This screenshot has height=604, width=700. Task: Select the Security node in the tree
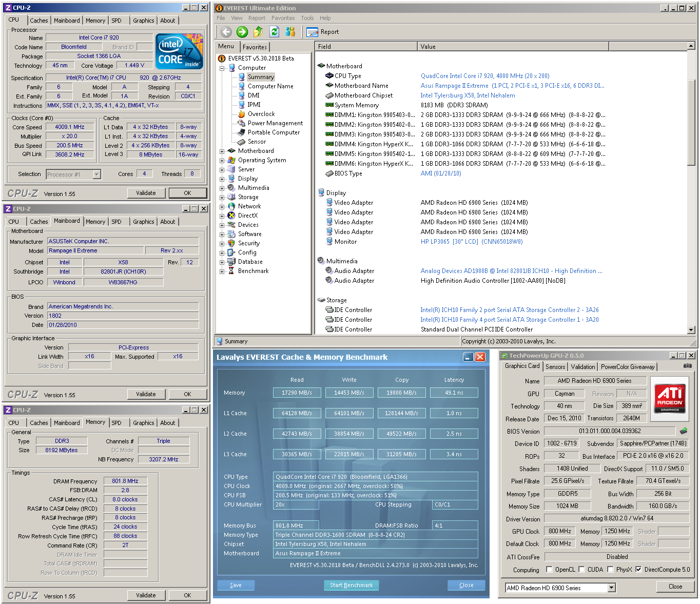[248, 243]
